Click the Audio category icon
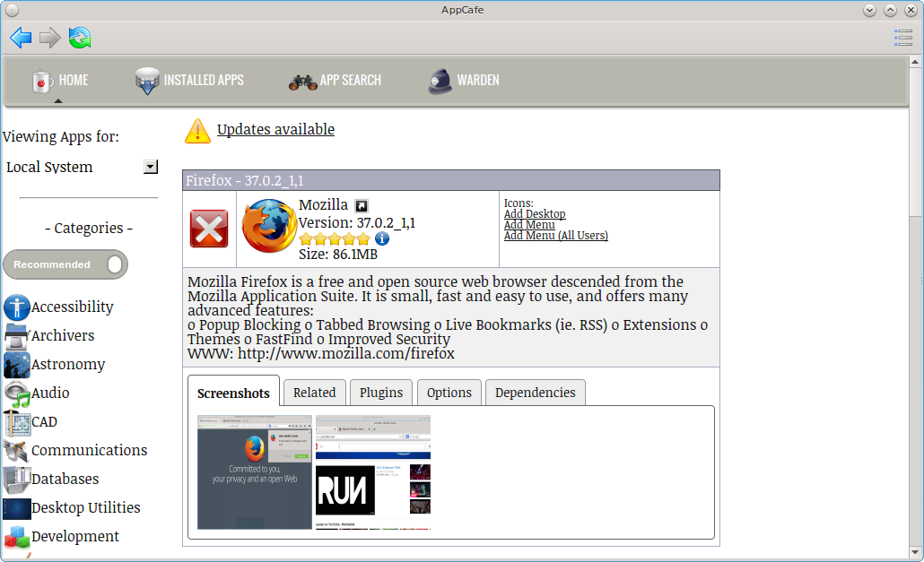 (x=16, y=393)
